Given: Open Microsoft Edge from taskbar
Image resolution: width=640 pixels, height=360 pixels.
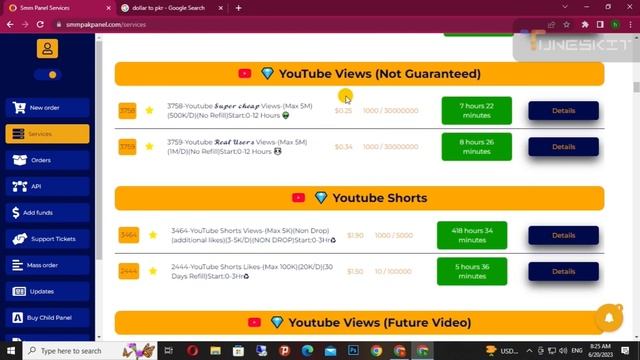Looking at the screenshot, I should click(307, 351).
